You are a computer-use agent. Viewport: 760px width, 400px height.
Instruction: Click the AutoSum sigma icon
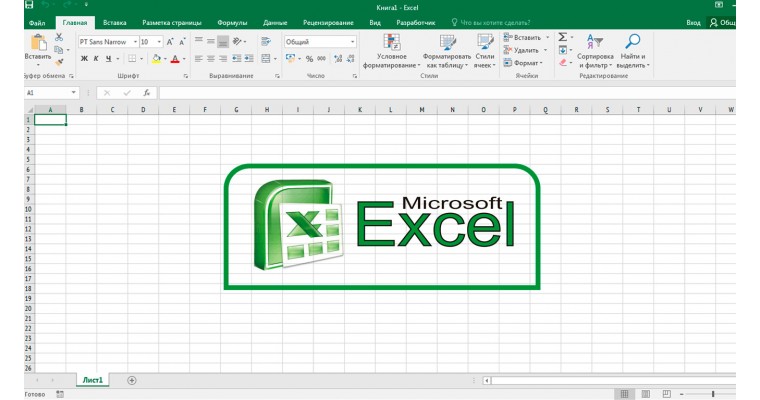562,37
